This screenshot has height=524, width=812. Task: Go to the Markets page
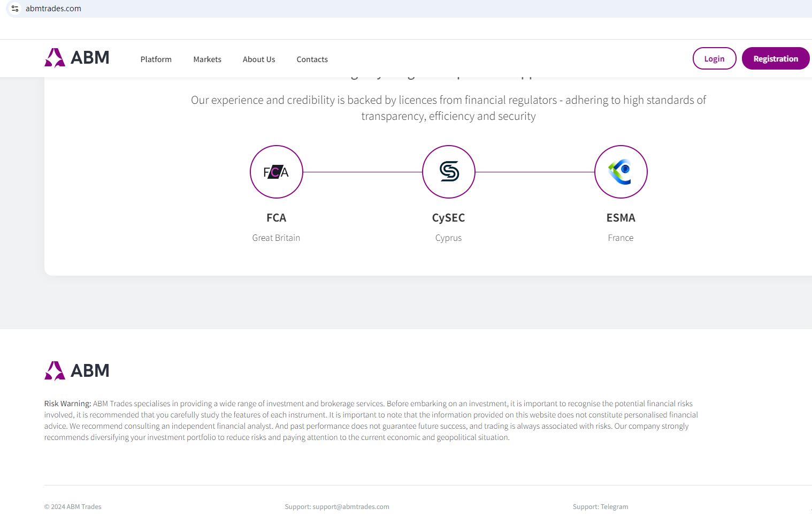[x=207, y=59]
